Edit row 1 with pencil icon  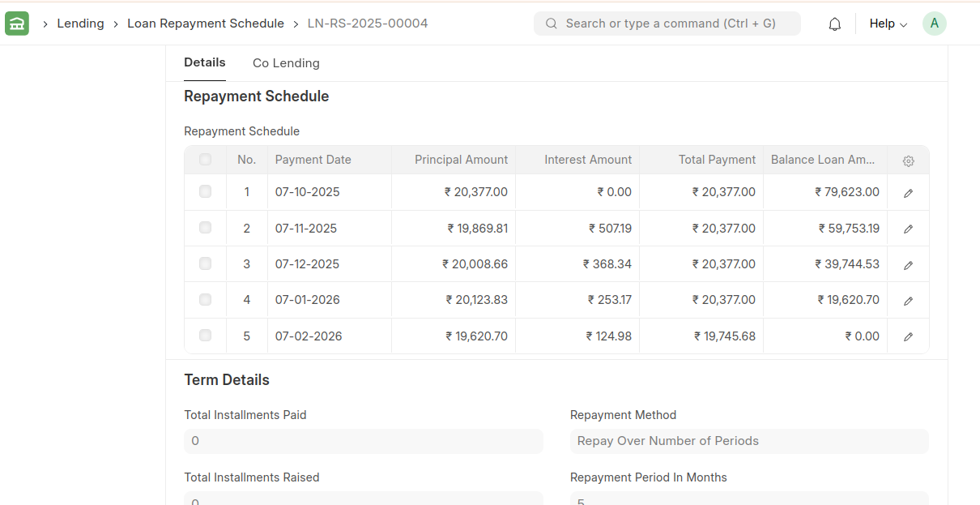(x=908, y=193)
